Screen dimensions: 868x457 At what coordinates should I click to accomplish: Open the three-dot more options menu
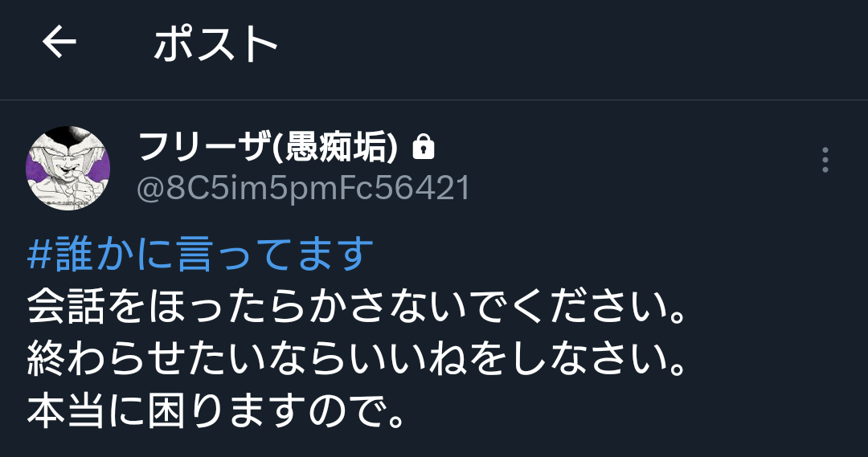coord(825,160)
